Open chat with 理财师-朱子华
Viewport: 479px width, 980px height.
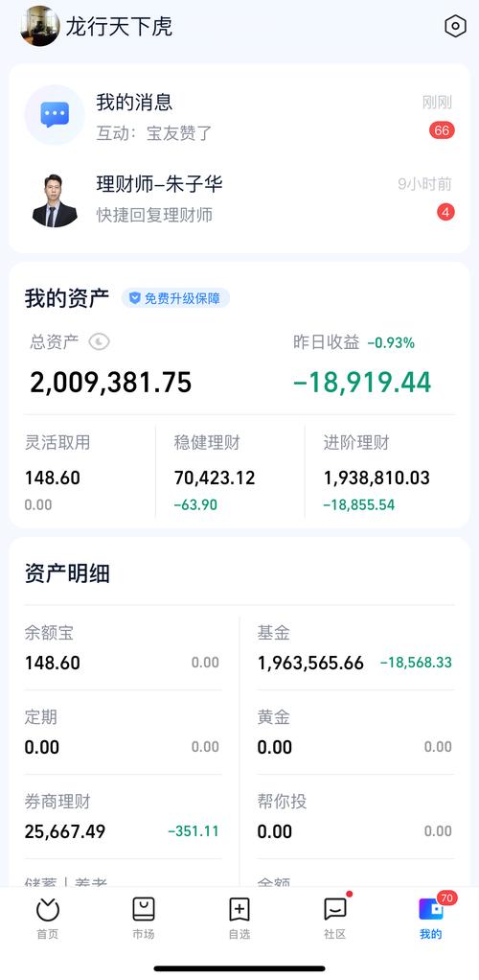pyautogui.click(x=239, y=199)
